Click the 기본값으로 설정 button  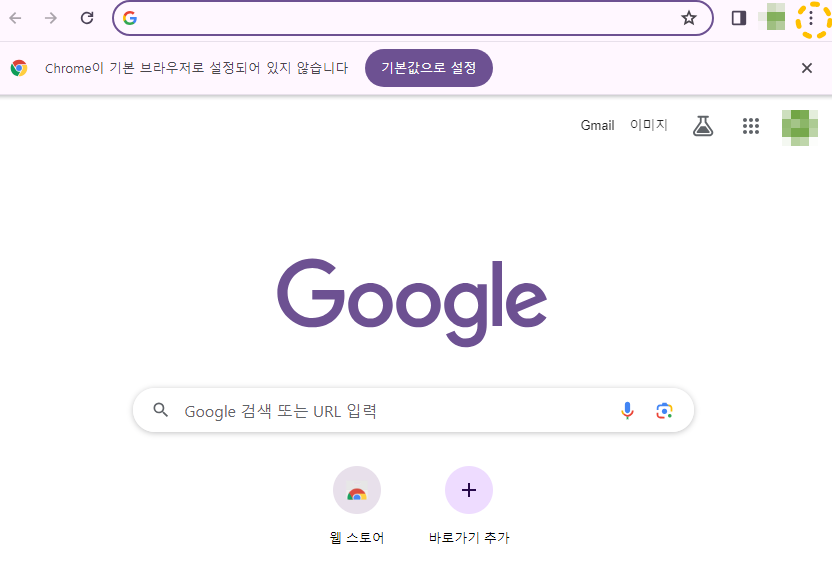coord(429,68)
